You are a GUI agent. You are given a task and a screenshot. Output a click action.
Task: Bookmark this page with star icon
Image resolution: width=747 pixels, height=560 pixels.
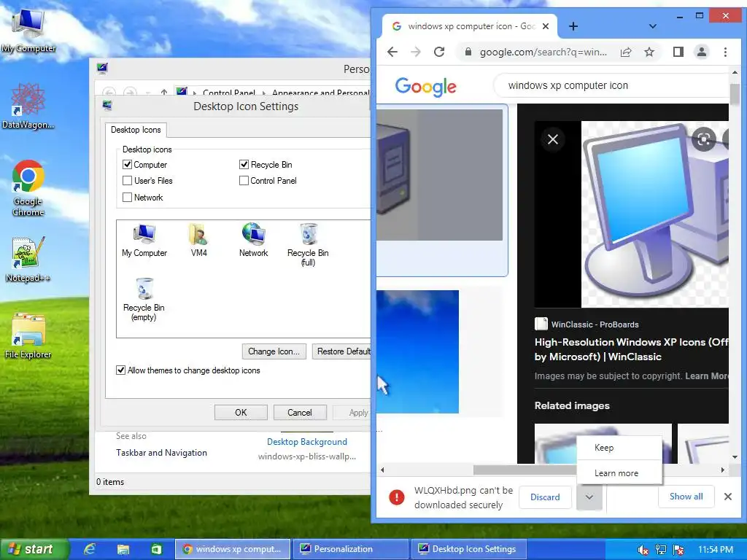point(649,52)
